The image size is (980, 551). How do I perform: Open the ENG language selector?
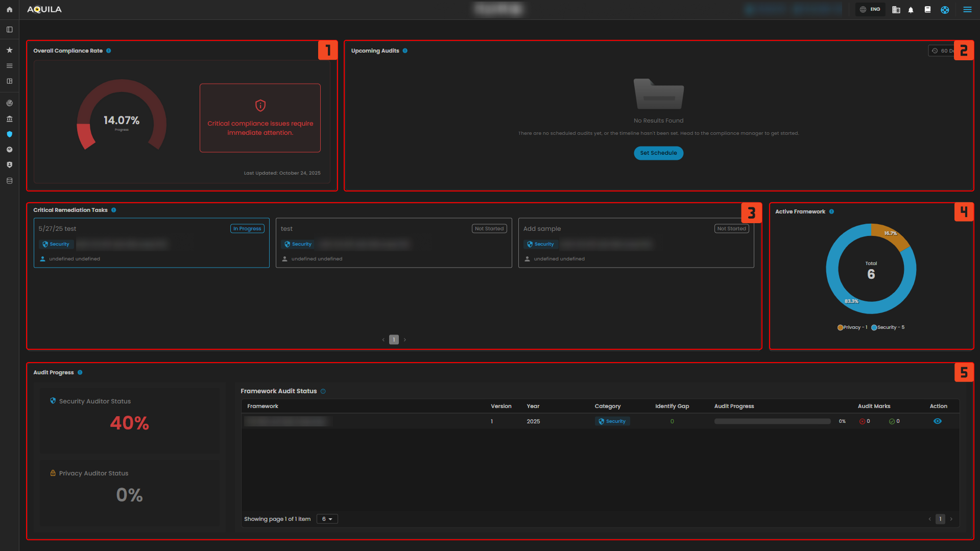[x=870, y=9]
